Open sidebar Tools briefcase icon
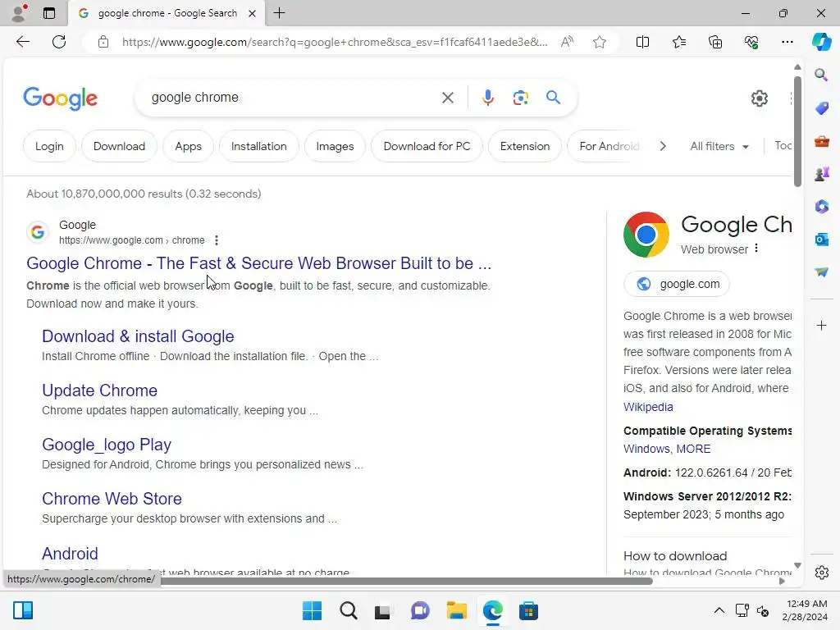Viewport: 840px width, 630px height. (821, 141)
